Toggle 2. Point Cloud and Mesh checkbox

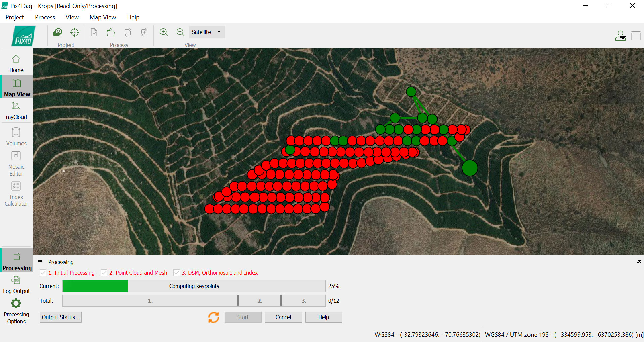(x=104, y=273)
